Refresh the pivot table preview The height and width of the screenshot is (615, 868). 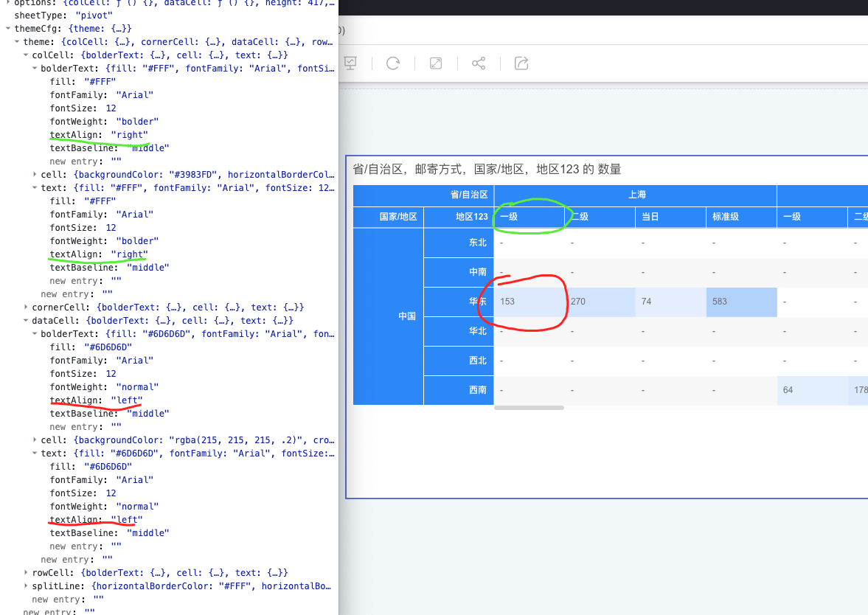coord(393,63)
